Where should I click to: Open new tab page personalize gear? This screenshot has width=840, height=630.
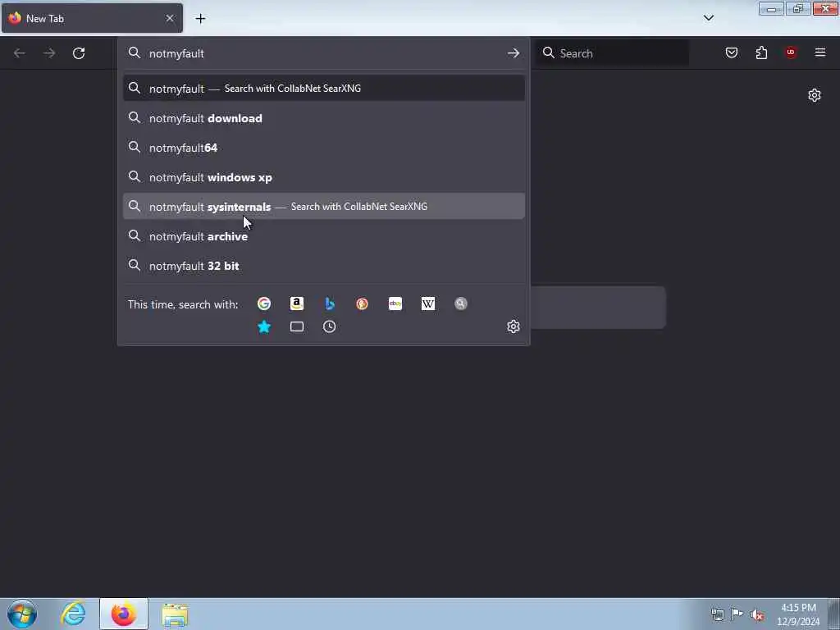(x=815, y=95)
